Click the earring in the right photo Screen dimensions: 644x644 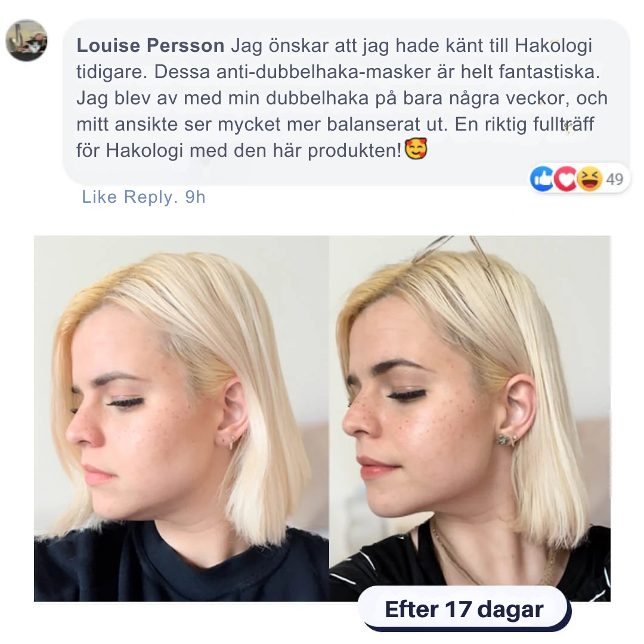coord(507,440)
